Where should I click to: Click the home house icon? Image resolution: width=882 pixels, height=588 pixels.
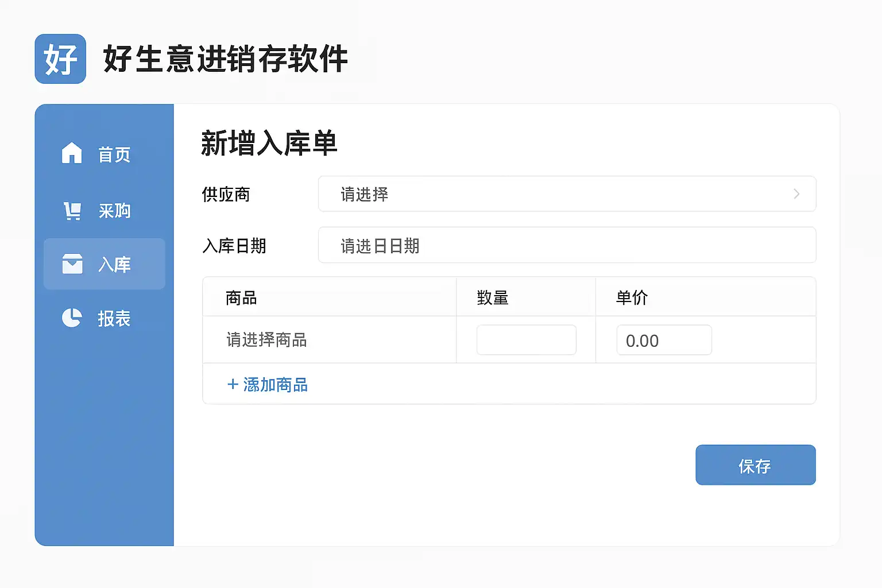[x=72, y=153]
